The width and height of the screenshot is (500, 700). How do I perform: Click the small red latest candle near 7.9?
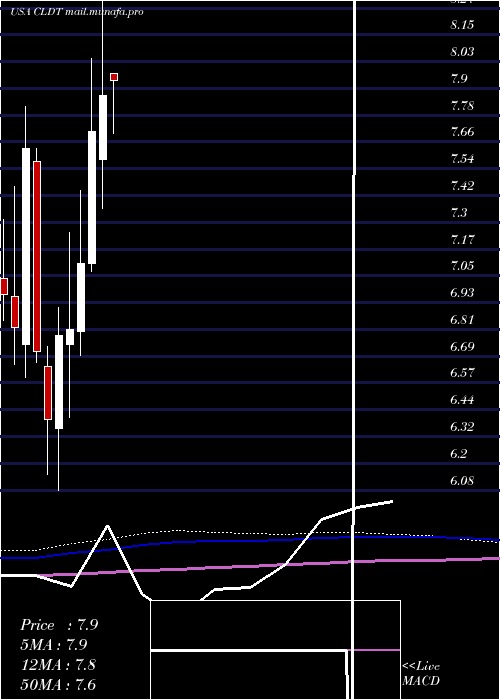(x=114, y=77)
